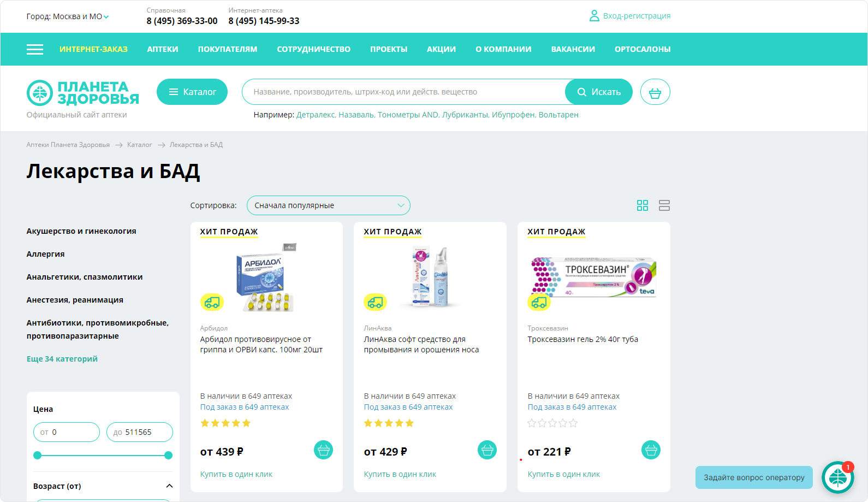The image size is (868, 502).
Task: Focus the price to input field
Action: click(x=140, y=432)
